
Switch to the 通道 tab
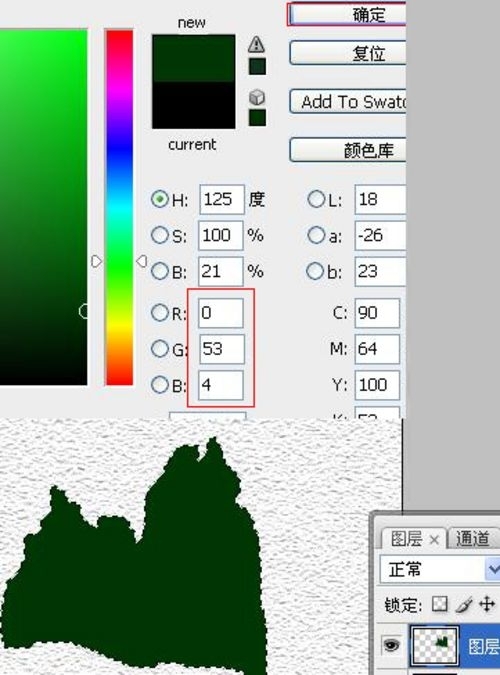pos(473,539)
